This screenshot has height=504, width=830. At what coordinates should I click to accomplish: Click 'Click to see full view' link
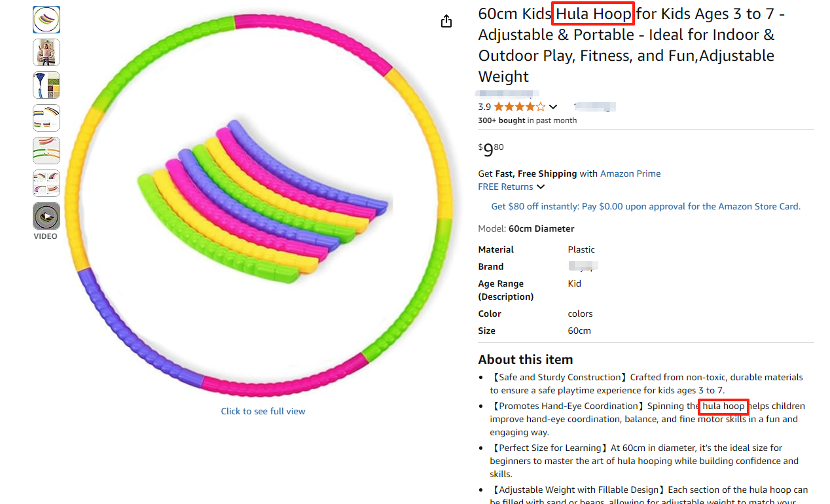[263, 411]
